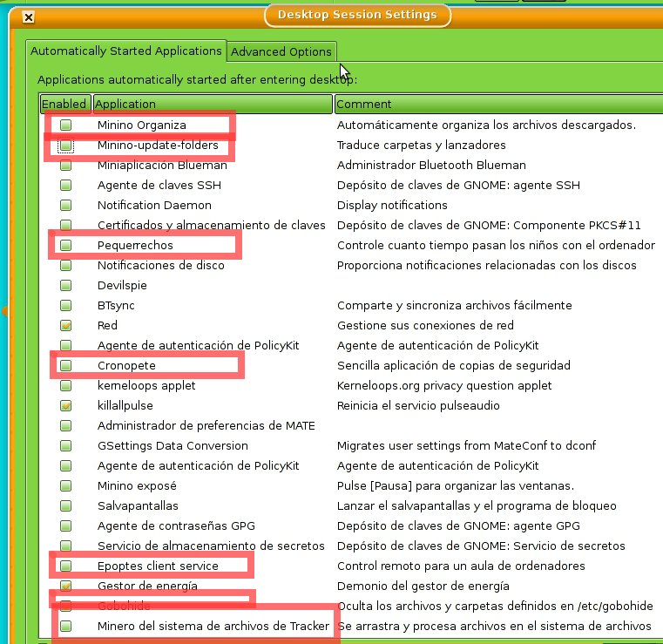This screenshot has height=644, width=663.
Task: Enable the Notificaciones de disco checkbox
Action: 65,265
